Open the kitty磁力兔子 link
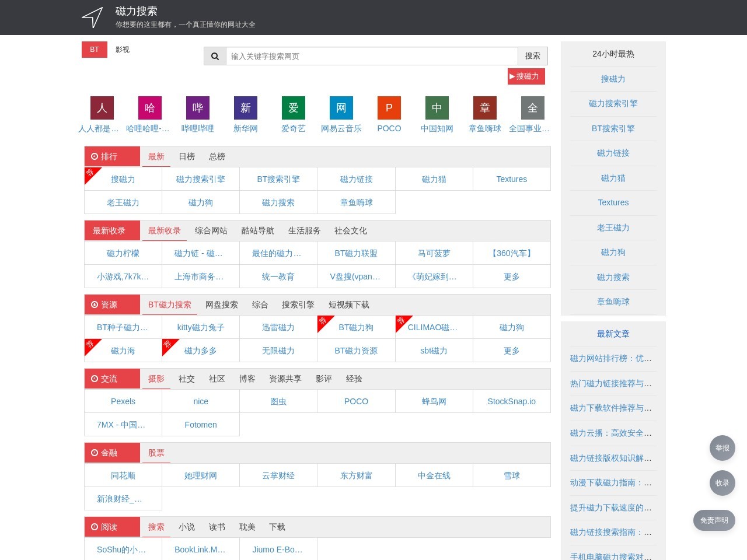The image size is (747, 560). point(201,327)
